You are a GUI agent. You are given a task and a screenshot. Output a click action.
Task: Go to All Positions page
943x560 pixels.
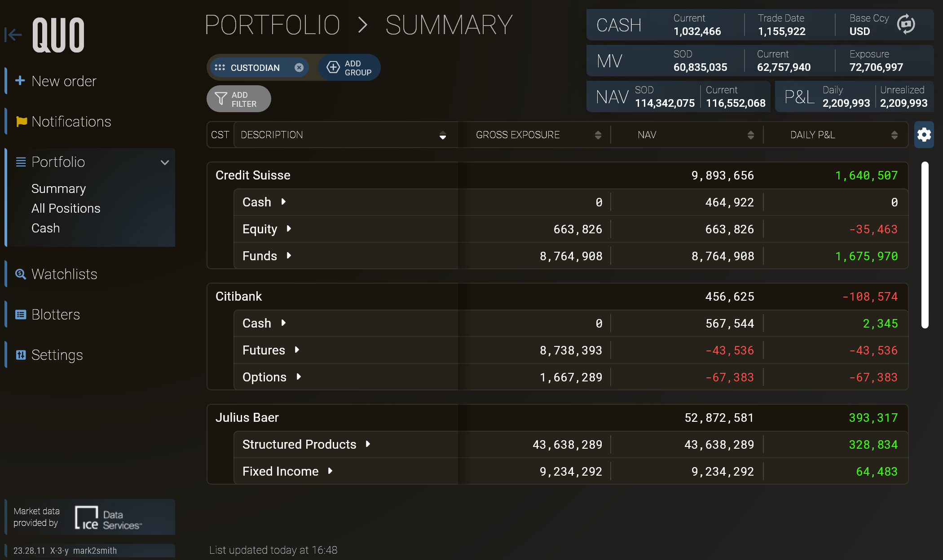(x=66, y=208)
